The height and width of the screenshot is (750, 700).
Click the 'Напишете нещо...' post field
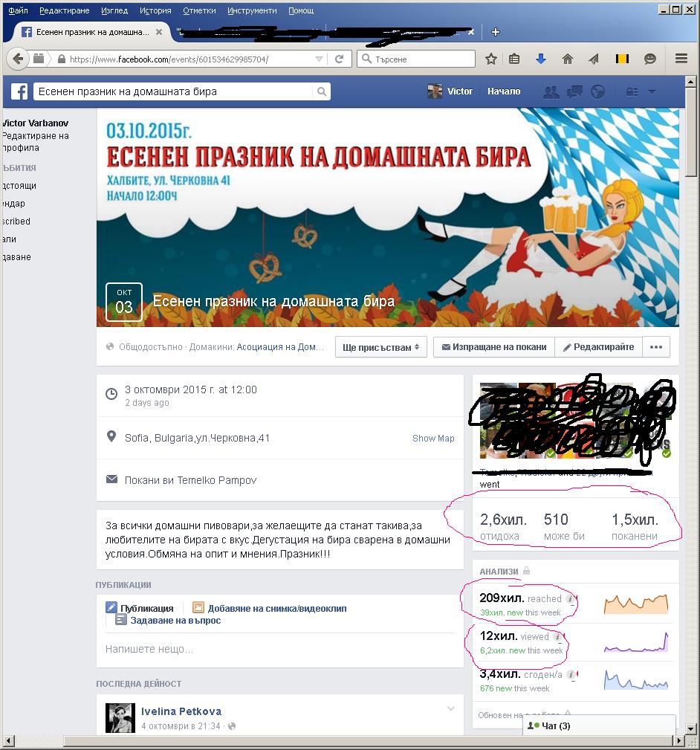(279, 649)
